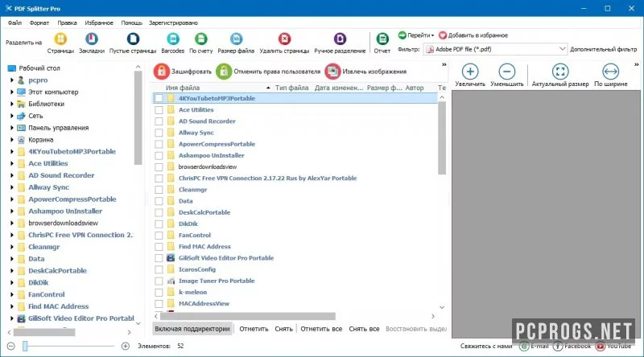
Task: Select split by Страницы icon
Action: pyautogui.click(x=60, y=39)
